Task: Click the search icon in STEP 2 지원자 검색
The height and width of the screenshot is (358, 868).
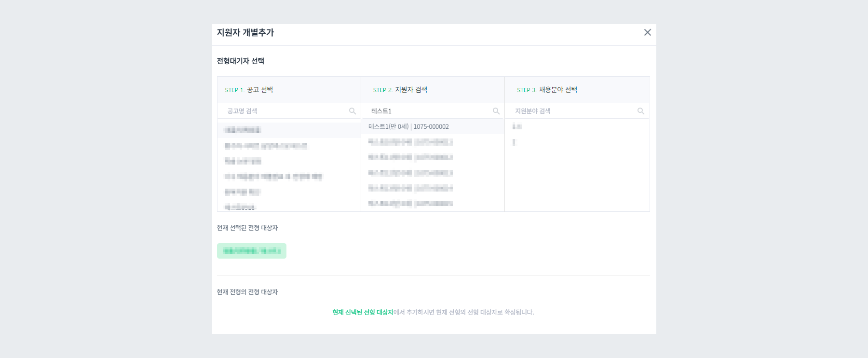Action: pyautogui.click(x=496, y=111)
